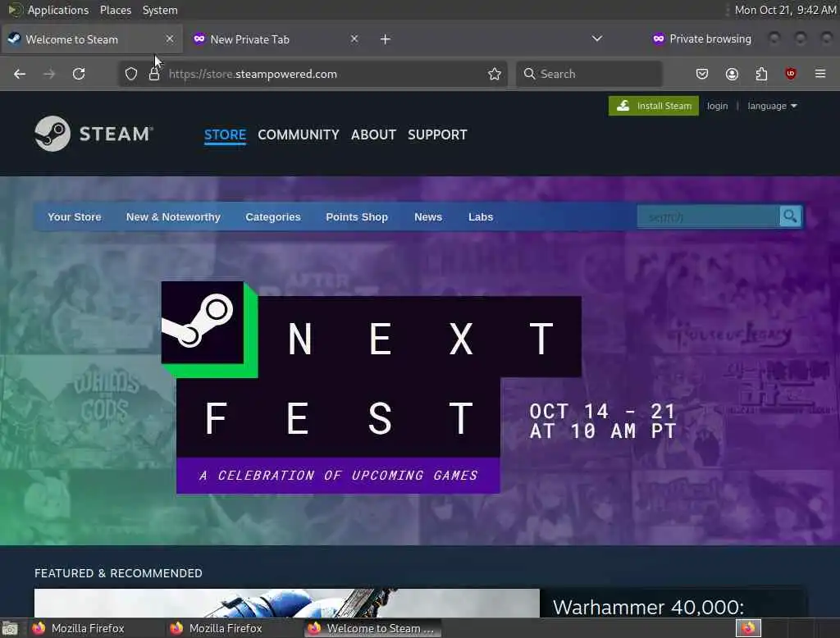This screenshot has height=638, width=840.
Task: Open the Places menu
Action: click(116, 10)
